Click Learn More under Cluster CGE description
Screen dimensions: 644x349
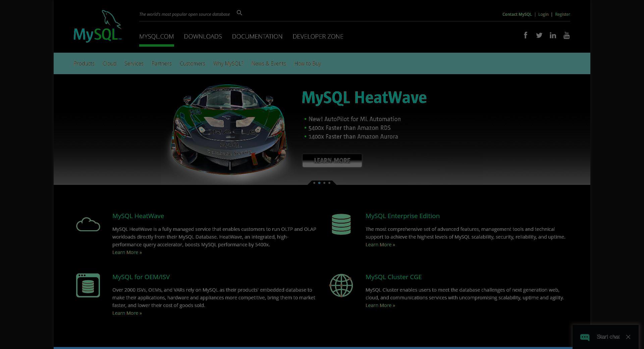coord(380,305)
